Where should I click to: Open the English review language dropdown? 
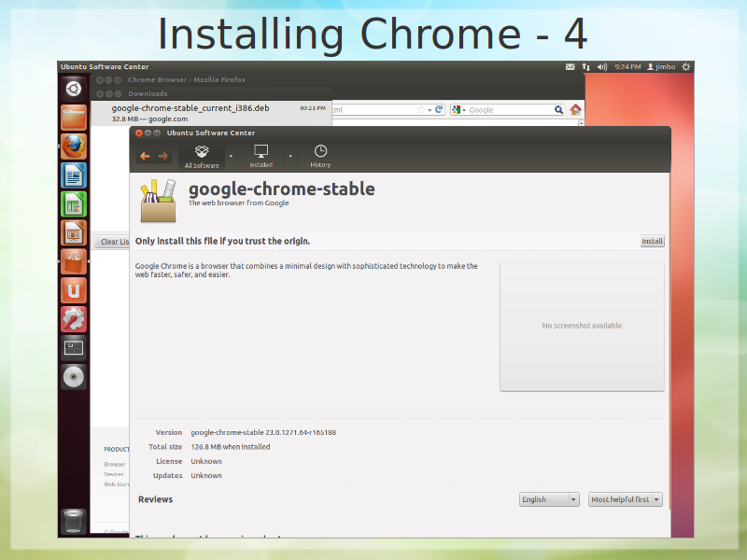click(x=549, y=499)
